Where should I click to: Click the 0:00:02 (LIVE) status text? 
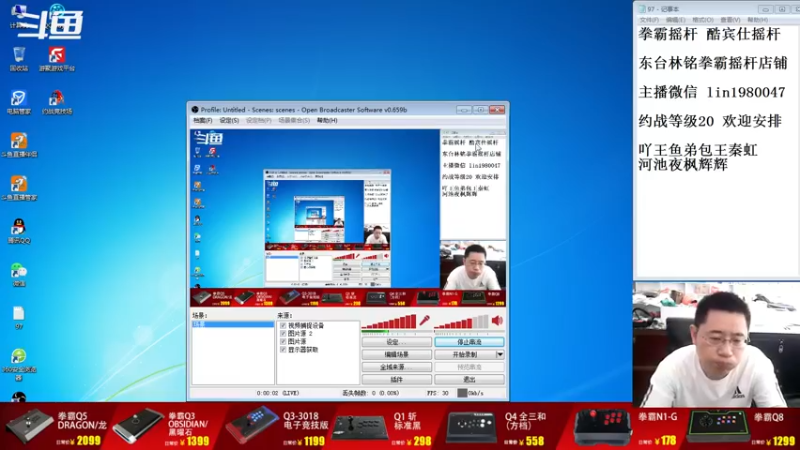(x=278, y=393)
